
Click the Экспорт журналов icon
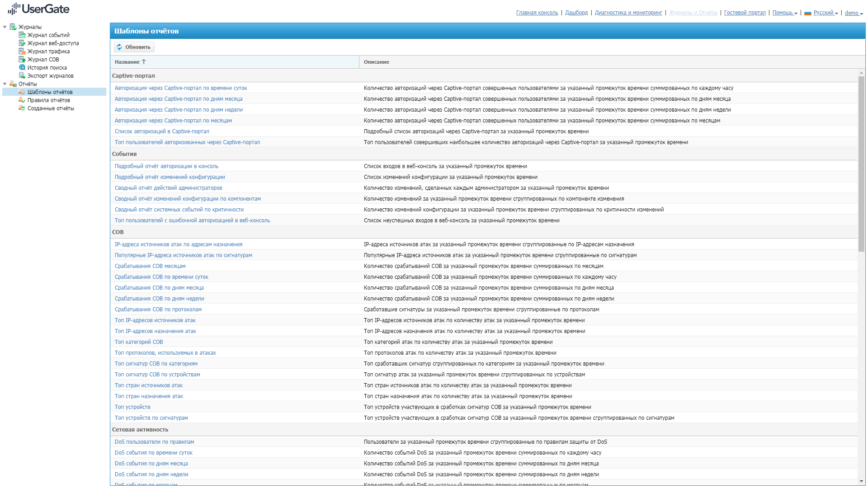coord(22,76)
